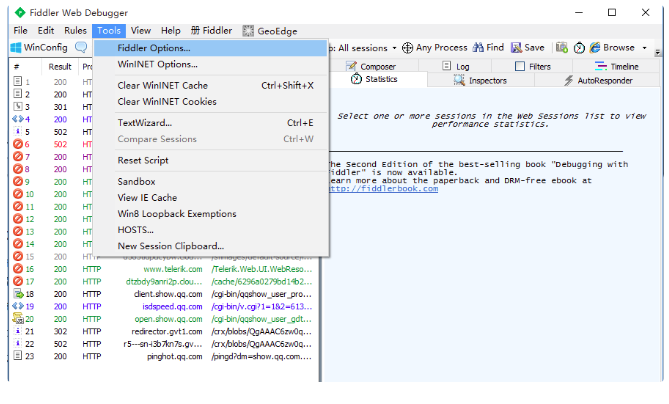669x404 pixels.
Task: Sort sessions by the # column header
Action: [x=26, y=67]
